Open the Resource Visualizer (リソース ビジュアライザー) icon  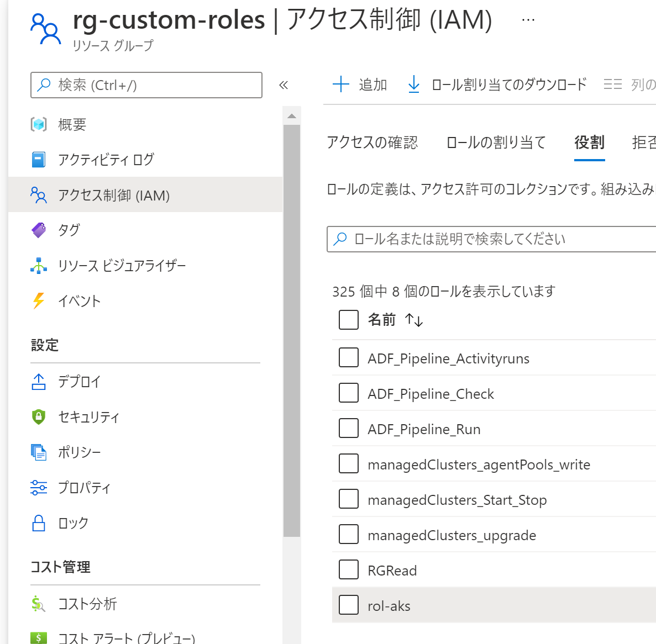(x=39, y=266)
